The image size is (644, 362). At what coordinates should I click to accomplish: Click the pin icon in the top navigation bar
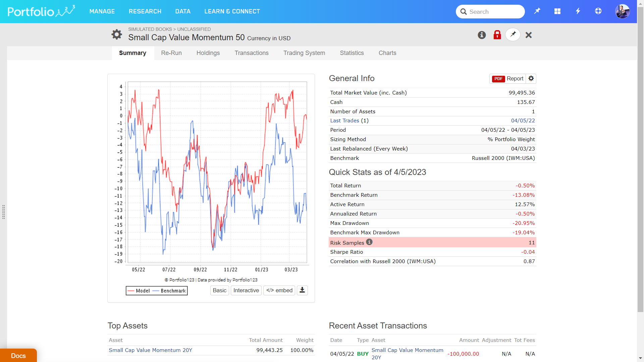[537, 11]
